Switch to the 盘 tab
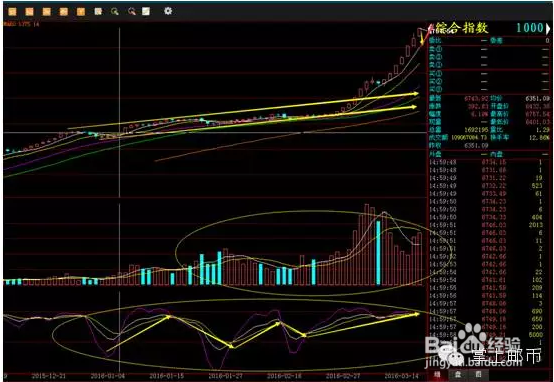The height and width of the screenshot is (382, 554). coord(458,374)
